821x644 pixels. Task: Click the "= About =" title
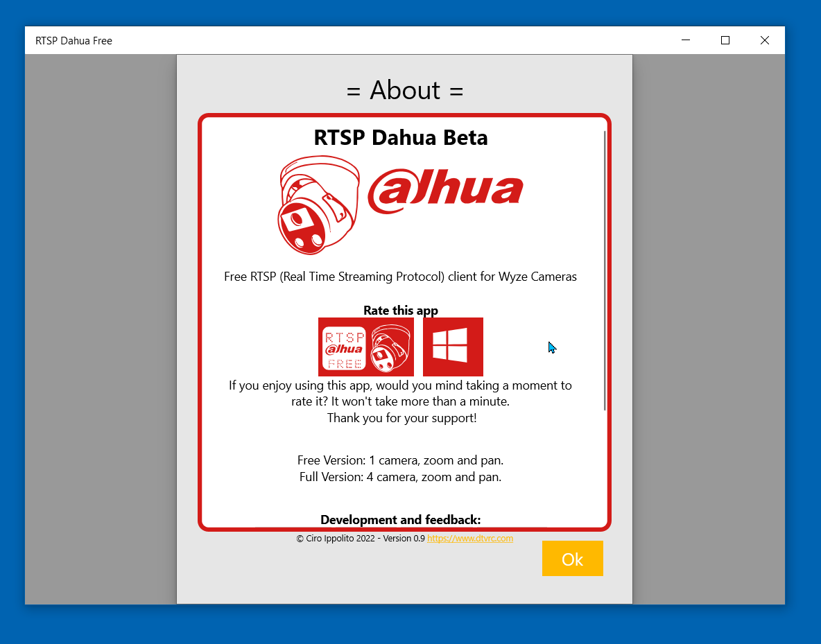pyautogui.click(x=405, y=90)
